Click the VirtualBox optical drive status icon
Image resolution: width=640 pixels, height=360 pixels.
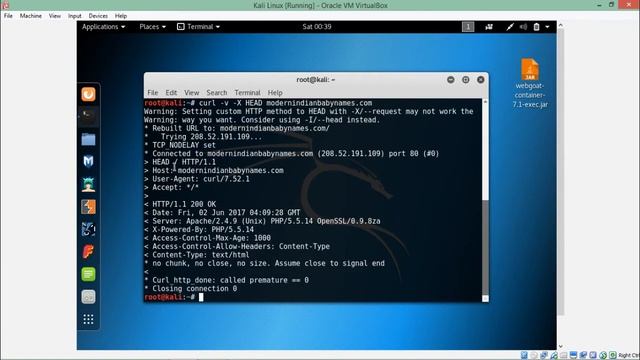tap(534, 356)
